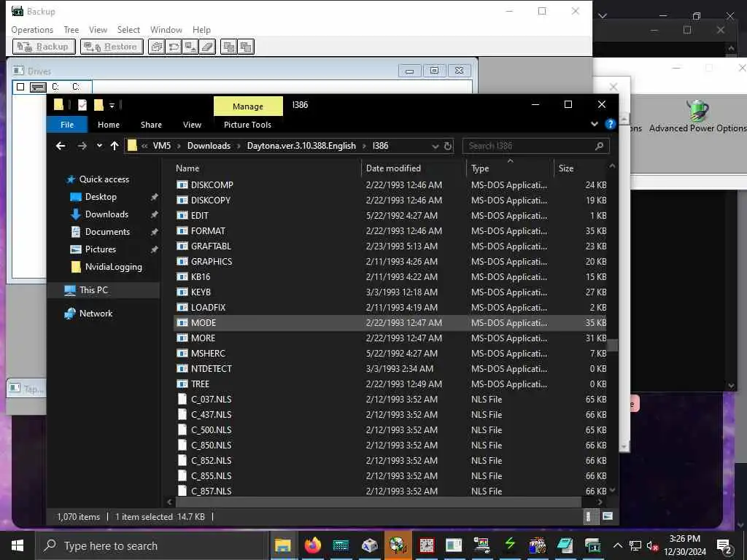Open Pictures in the navigation pane

point(100,249)
